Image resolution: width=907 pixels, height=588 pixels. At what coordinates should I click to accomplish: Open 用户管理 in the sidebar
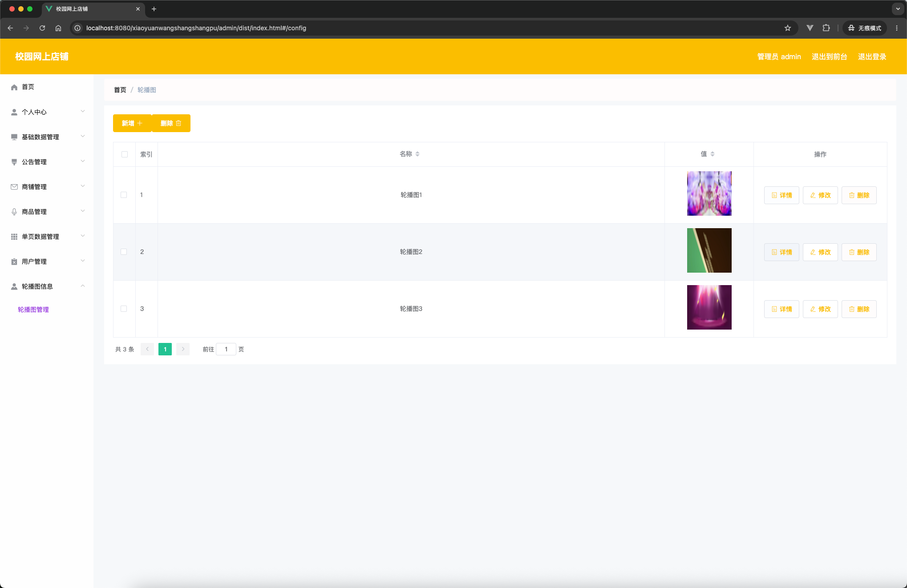(47, 262)
